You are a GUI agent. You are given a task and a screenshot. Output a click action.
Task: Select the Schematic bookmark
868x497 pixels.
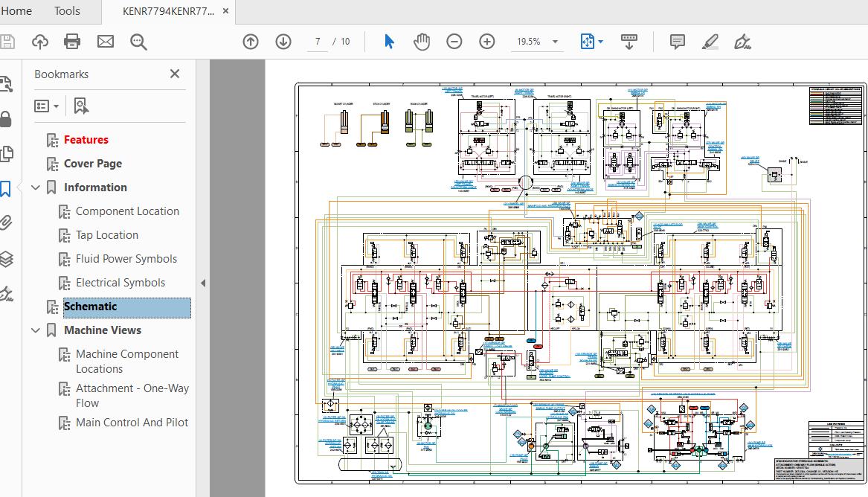coord(126,307)
